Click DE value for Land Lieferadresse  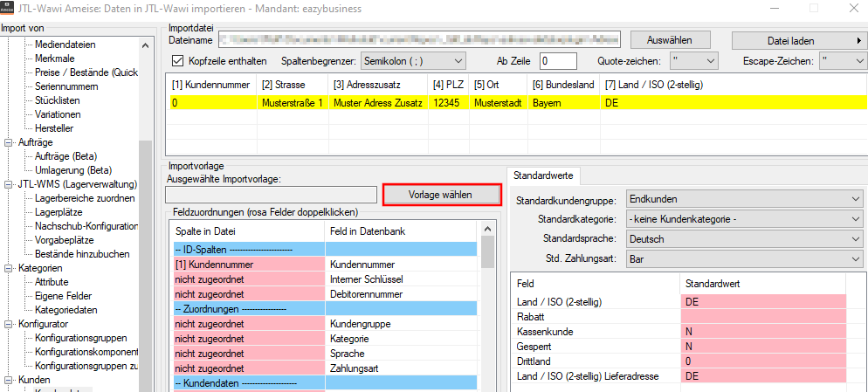[x=763, y=376]
